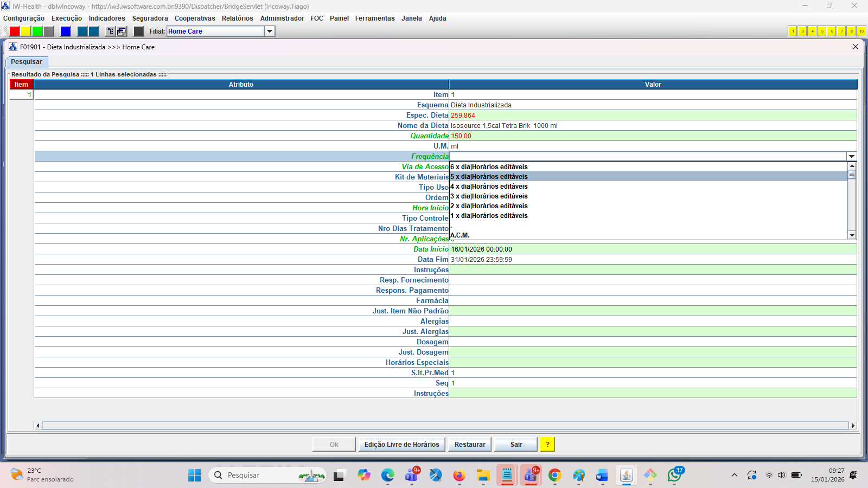The width and height of the screenshot is (868, 488).
Task: Open the Relatórios menu
Action: [x=237, y=18]
